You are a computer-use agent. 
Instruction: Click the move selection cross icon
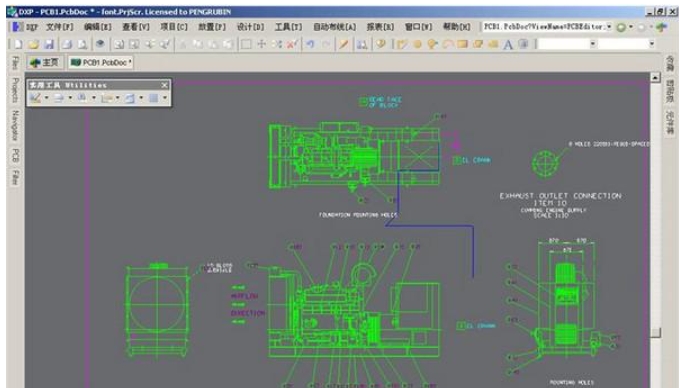262,44
